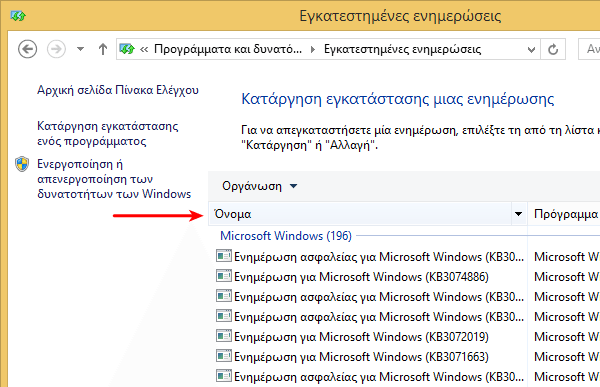Open the Όνομα column filter dropdown
This screenshot has height=387, width=600.
[518, 214]
